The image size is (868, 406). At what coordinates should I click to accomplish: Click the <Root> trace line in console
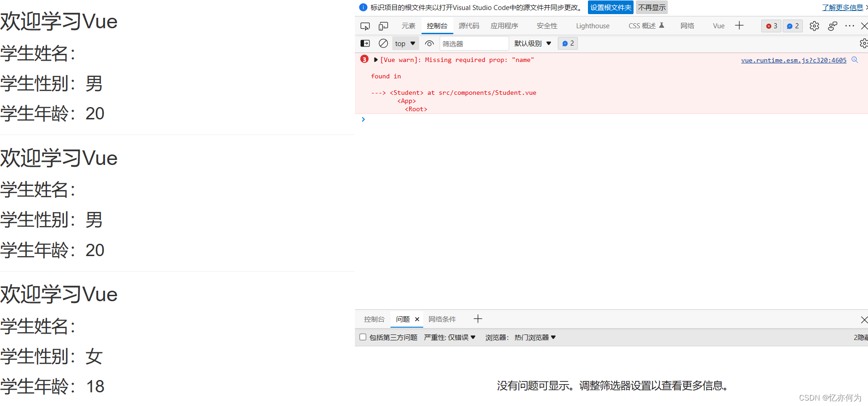(416, 109)
